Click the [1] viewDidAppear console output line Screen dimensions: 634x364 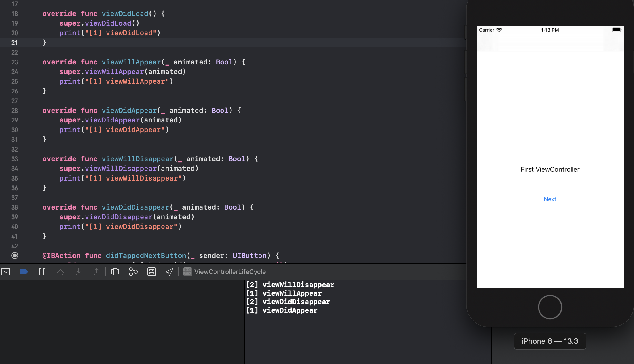(282, 310)
